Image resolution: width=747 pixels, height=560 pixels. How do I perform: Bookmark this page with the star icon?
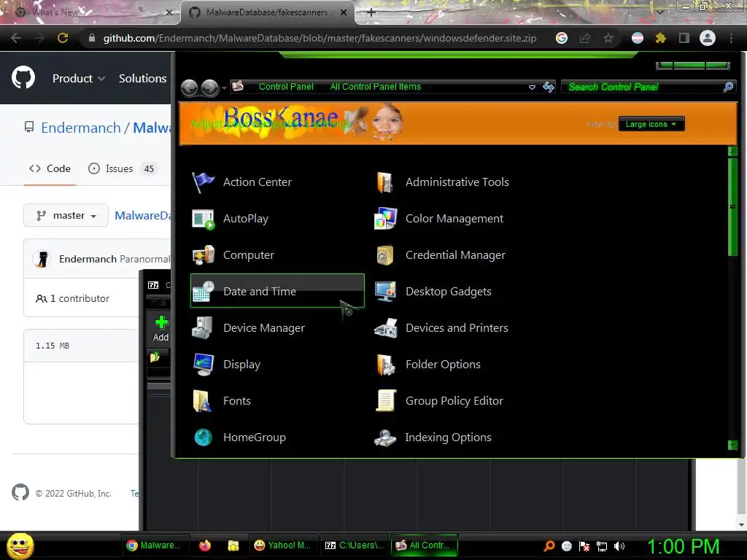click(x=608, y=38)
